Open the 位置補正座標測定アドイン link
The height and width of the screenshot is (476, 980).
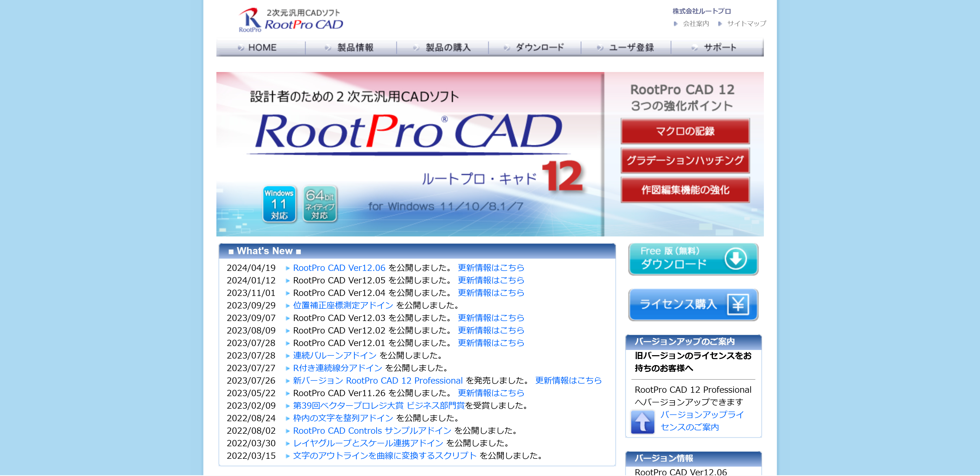click(x=343, y=306)
